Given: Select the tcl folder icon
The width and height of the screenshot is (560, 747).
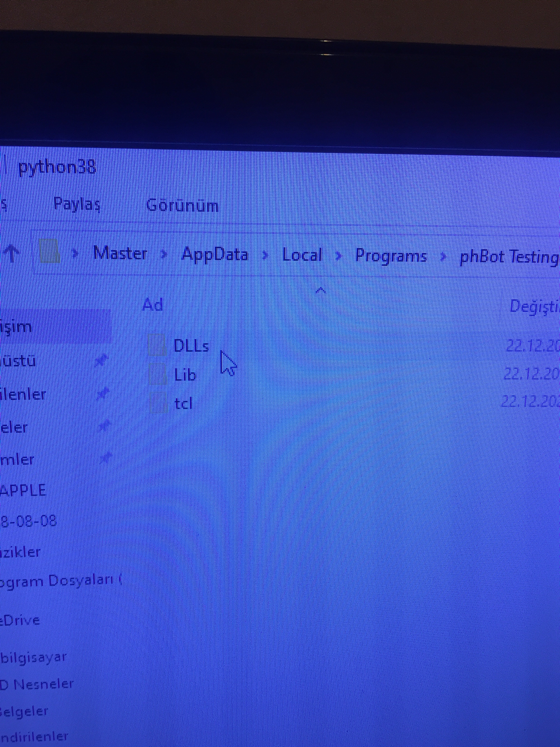Looking at the screenshot, I should [159, 402].
